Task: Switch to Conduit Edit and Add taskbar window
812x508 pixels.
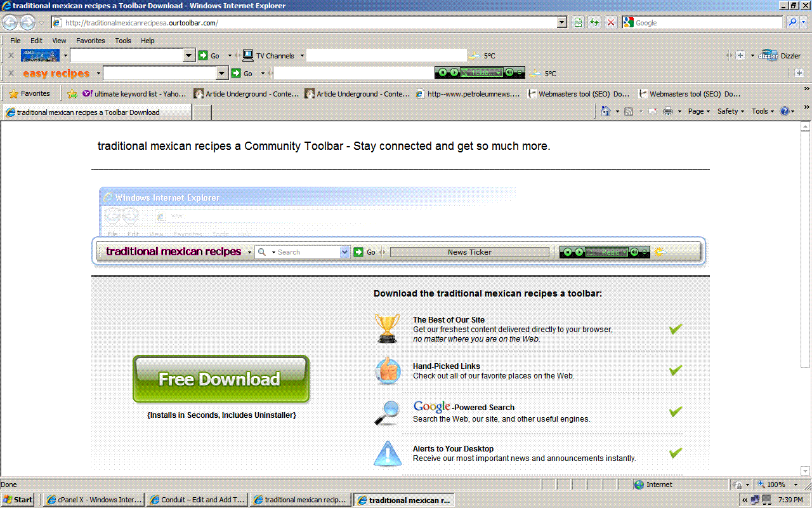Action: pos(197,500)
